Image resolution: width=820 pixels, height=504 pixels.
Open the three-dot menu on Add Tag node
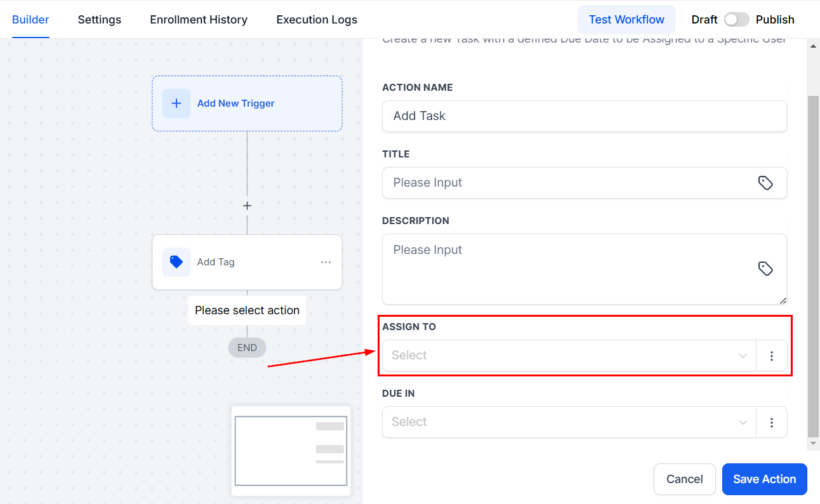click(x=326, y=262)
